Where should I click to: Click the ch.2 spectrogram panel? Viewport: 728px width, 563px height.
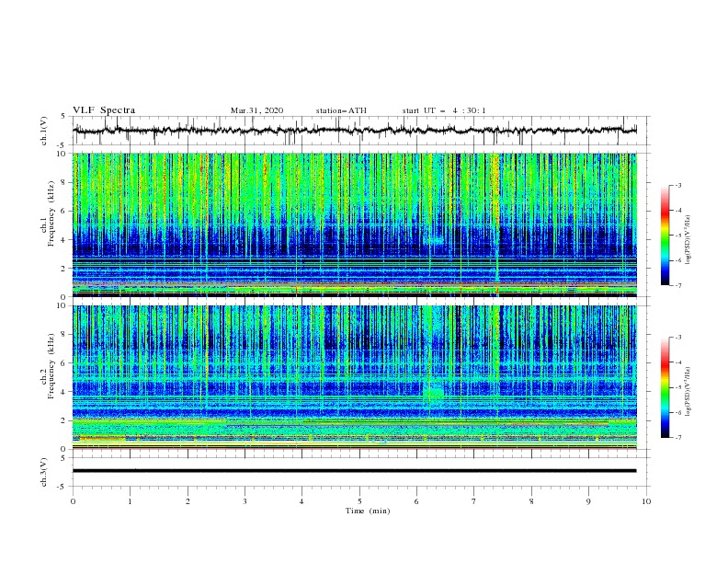[x=354, y=377]
